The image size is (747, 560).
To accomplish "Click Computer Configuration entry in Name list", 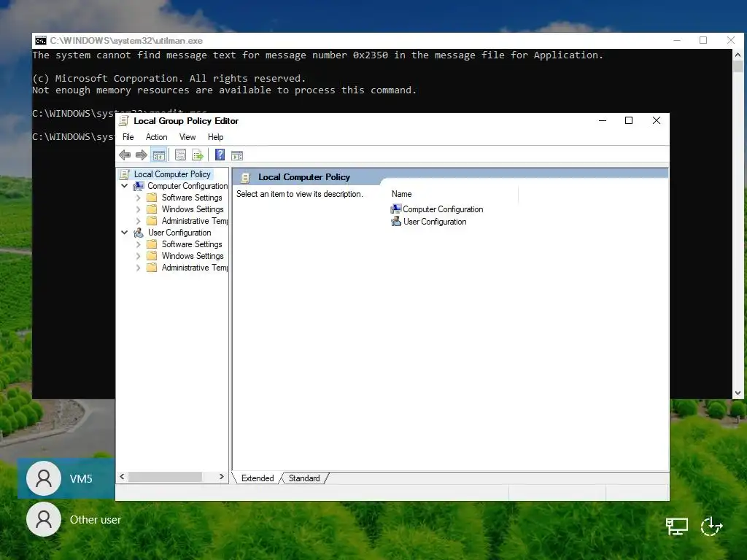I will pos(443,209).
